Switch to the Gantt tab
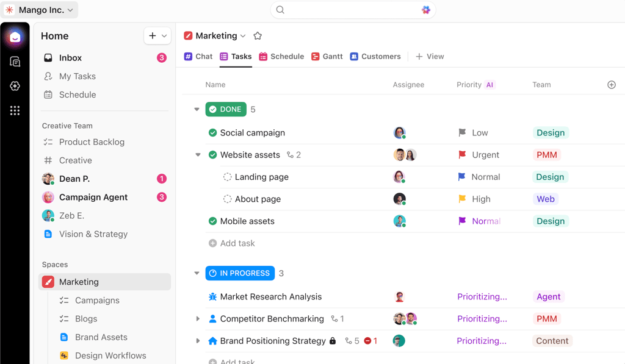 tap(327, 56)
